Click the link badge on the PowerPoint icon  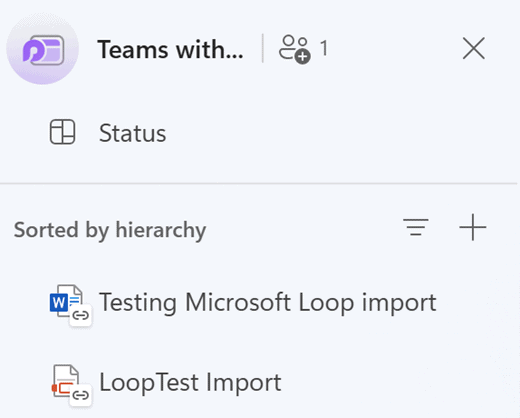tap(80, 395)
